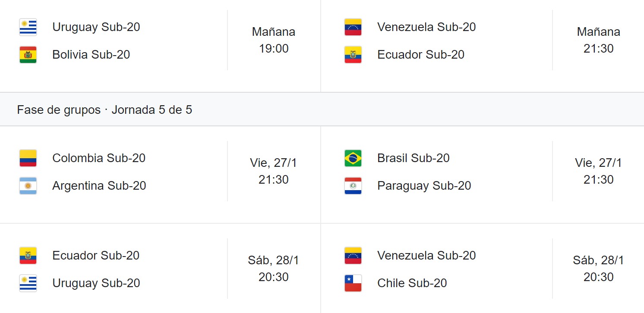644x313 pixels.
Task: Click the Venezuela flag in Ecuador match
Action: click(353, 27)
